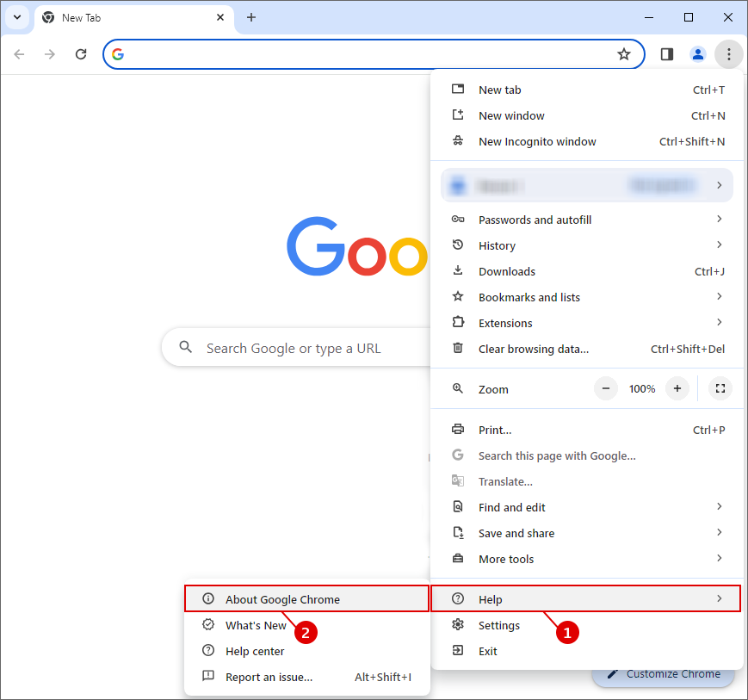The image size is (748, 700).
Task: Click the Google icon in the address bar
Action: 118,54
